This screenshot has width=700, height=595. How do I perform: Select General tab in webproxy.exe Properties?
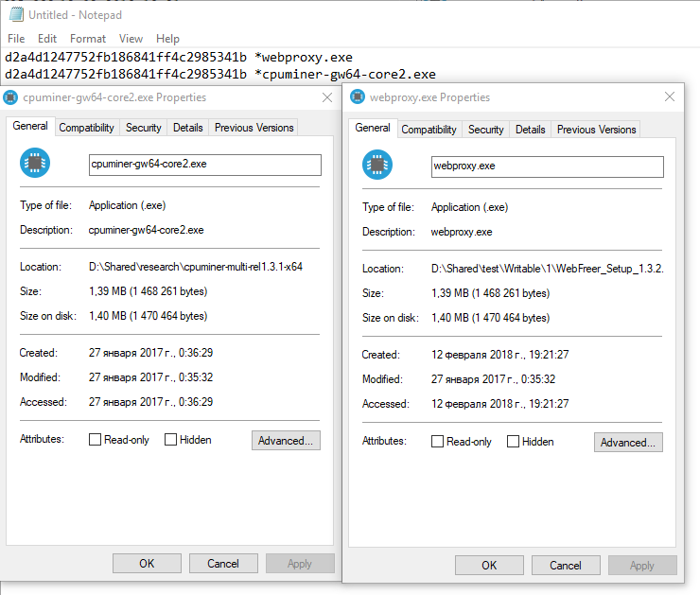tap(373, 128)
